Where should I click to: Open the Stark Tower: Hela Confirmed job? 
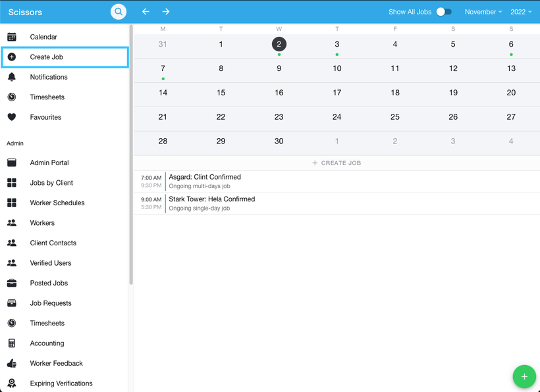[x=211, y=199]
